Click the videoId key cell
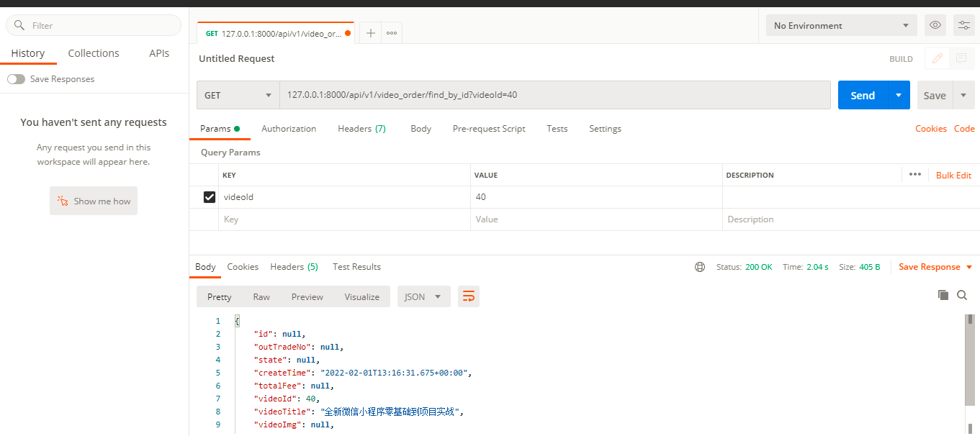 344,197
